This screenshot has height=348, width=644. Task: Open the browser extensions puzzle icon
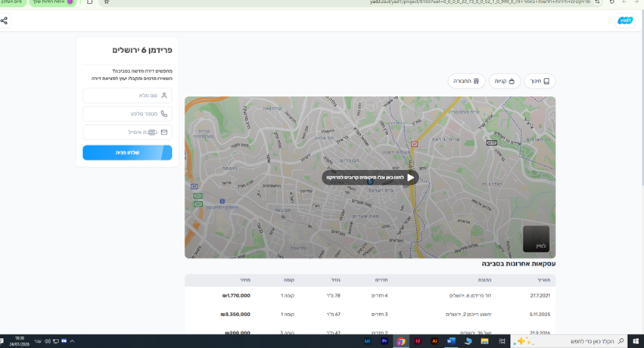[x=89, y=2]
